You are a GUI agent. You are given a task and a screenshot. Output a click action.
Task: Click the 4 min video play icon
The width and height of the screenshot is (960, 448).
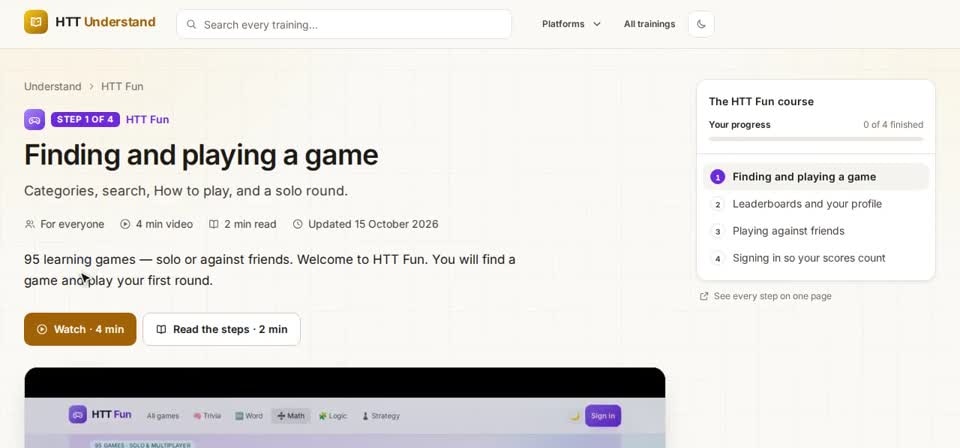pyautogui.click(x=125, y=224)
